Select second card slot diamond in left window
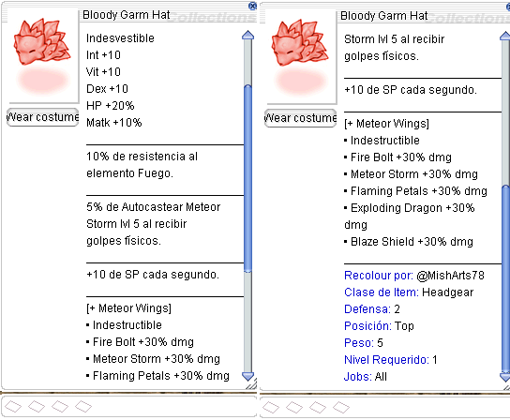This screenshot has height=420, width=510. pos(37,406)
